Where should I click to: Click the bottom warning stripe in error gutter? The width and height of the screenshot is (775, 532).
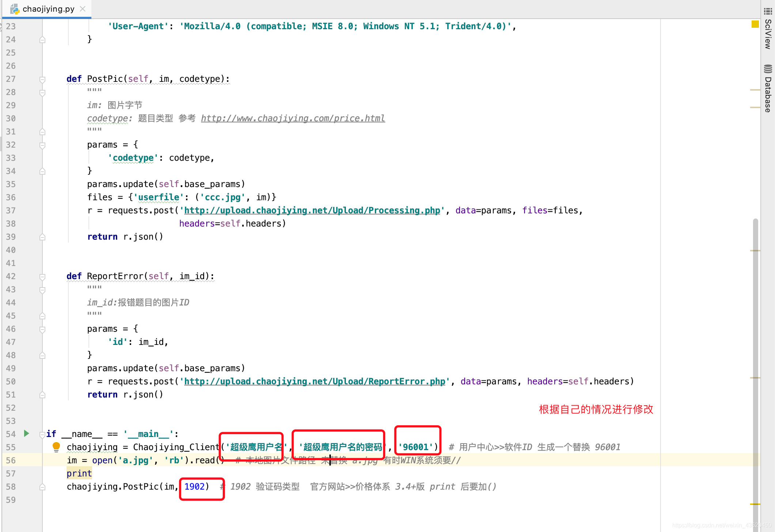(x=755, y=504)
